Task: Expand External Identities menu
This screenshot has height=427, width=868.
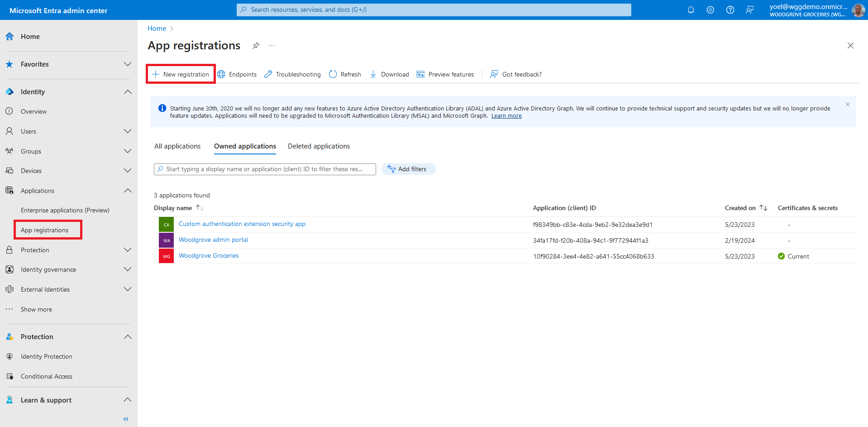Action: click(128, 289)
